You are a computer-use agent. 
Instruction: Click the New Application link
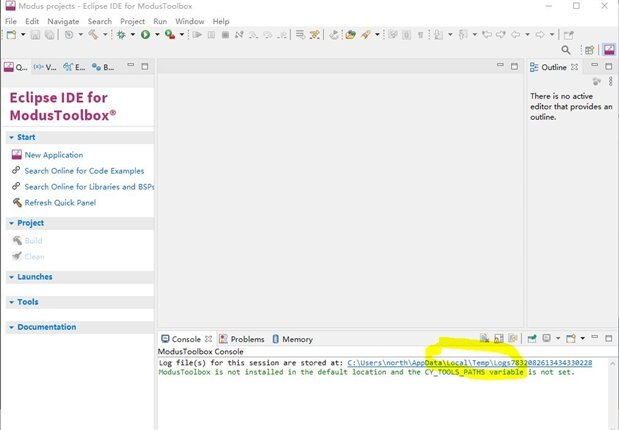point(54,155)
